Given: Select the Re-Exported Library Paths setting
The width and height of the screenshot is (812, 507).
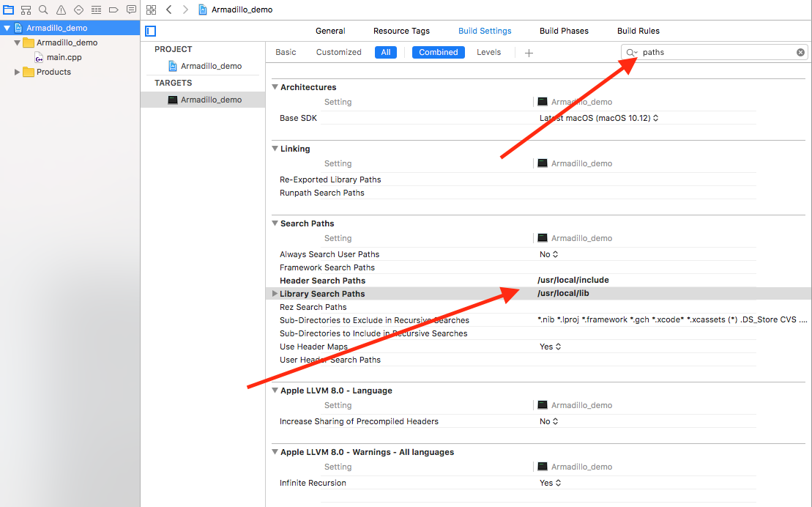Looking at the screenshot, I should 330,180.
